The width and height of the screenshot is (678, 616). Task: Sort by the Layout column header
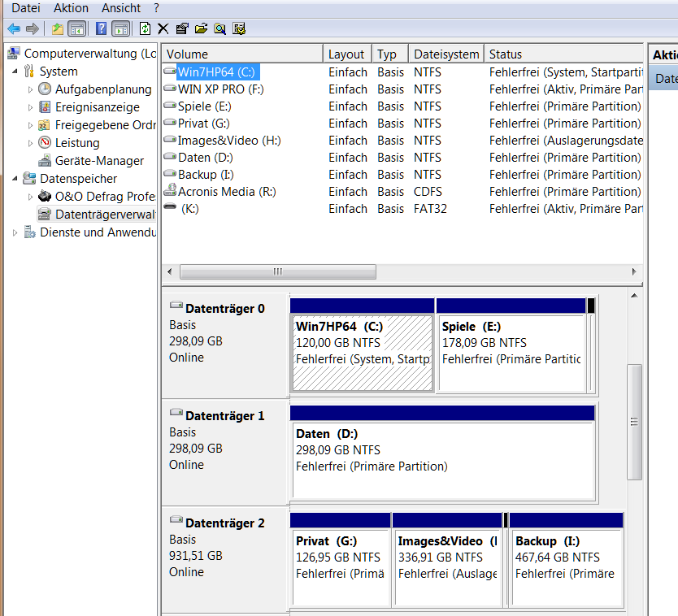coord(347,54)
